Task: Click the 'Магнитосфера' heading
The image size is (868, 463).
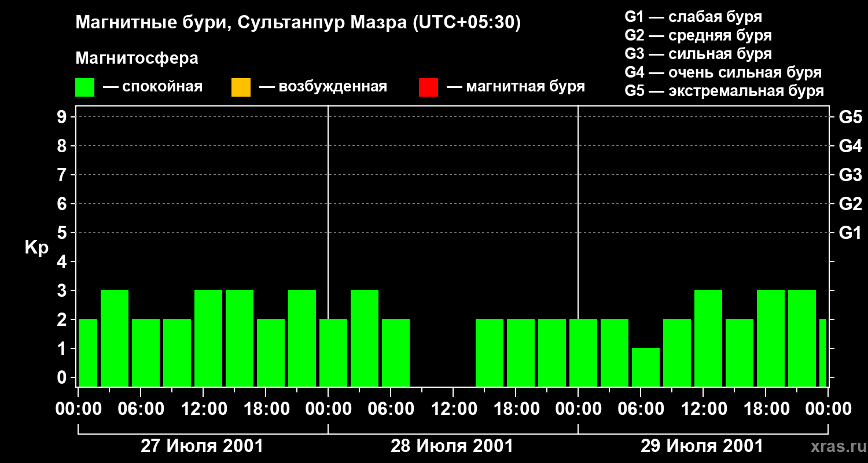Action: coord(137,58)
